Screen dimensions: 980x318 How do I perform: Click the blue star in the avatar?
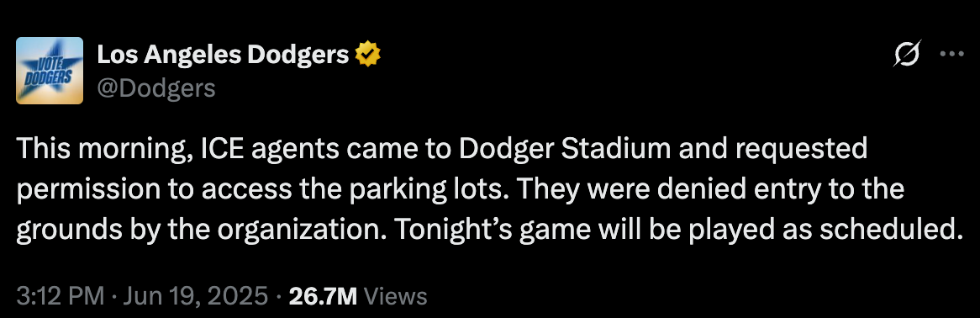tap(51, 68)
